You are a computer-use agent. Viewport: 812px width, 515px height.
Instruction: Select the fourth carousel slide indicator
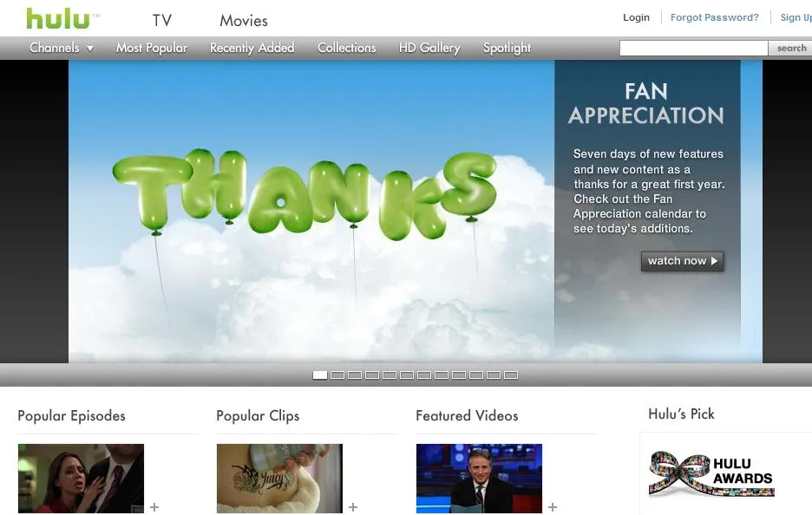[x=372, y=375]
